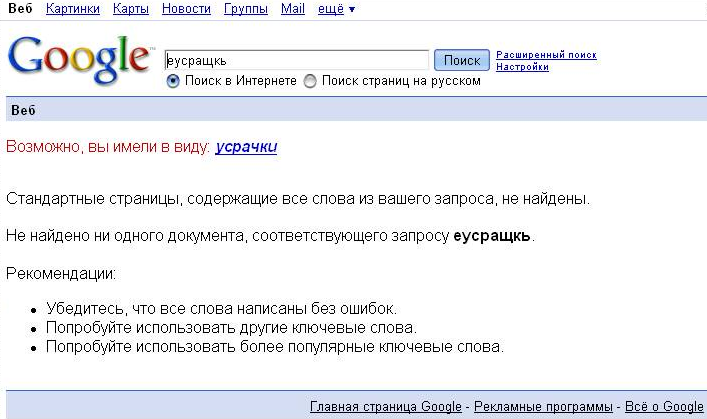Go to Новости section
The width and height of the screenshot is (707, 419).
click(186, 9)
